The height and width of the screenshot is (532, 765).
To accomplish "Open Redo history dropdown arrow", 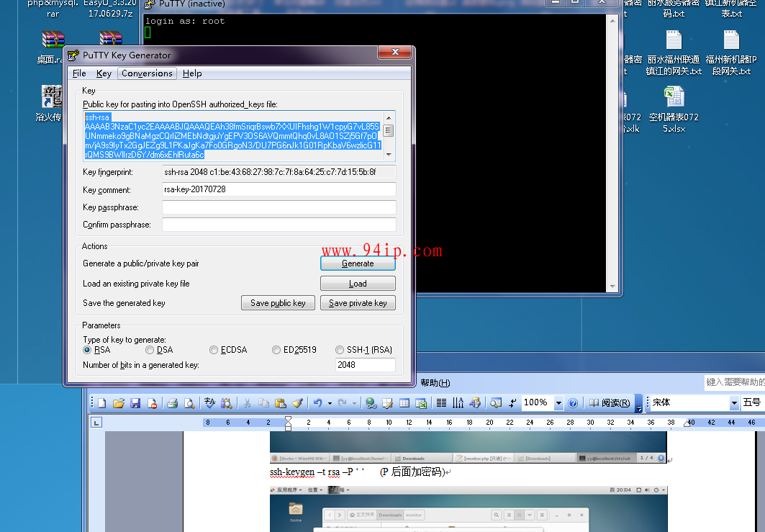I will [355, 403].
